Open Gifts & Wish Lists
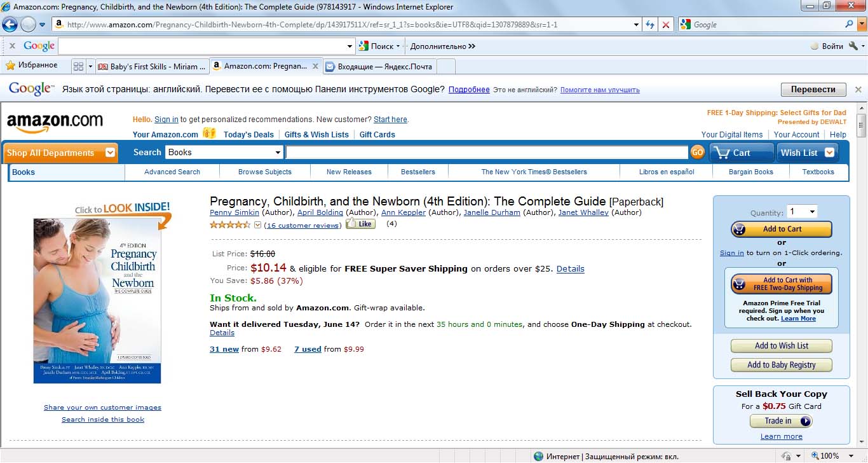Image resolution: width=868 pixels, height=463 pixels. [x=316, y=135]
